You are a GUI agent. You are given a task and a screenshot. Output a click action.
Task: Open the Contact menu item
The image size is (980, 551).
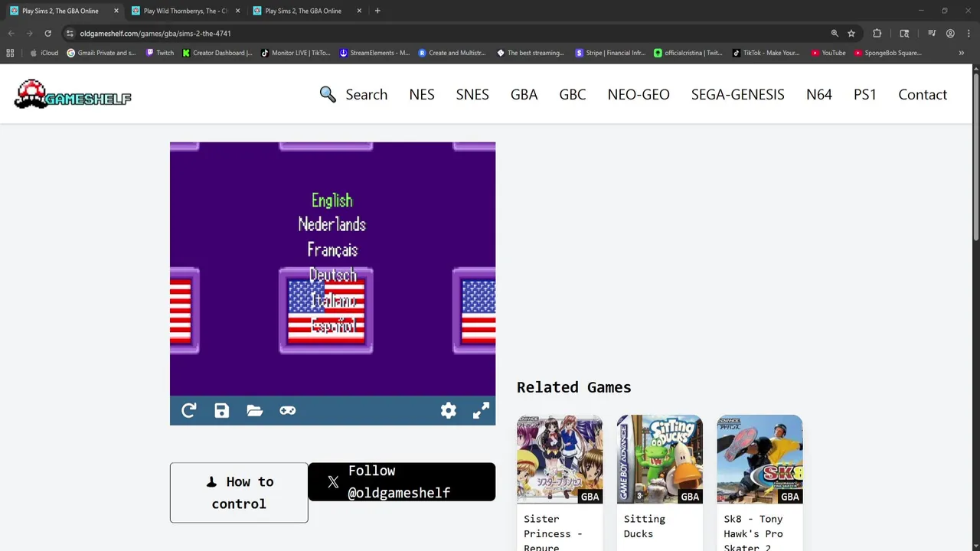(x=923, y=94)
